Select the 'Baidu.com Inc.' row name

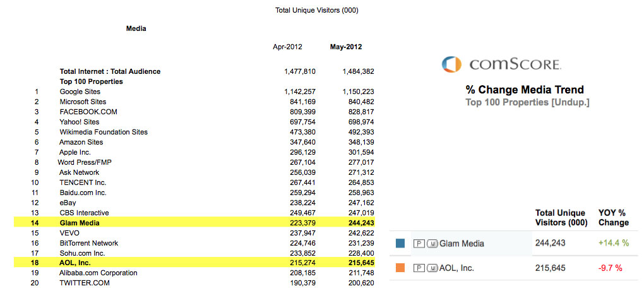tap(83, 193)
